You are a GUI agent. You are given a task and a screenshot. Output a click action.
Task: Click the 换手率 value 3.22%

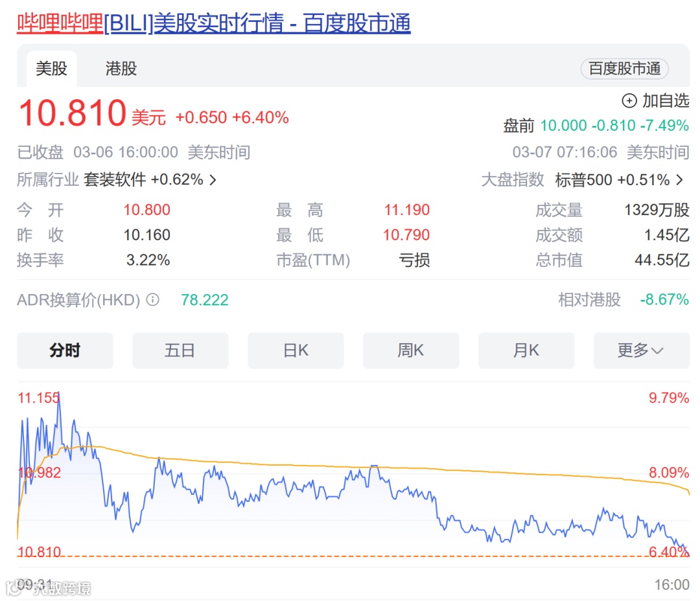click(x=148, y=260)
